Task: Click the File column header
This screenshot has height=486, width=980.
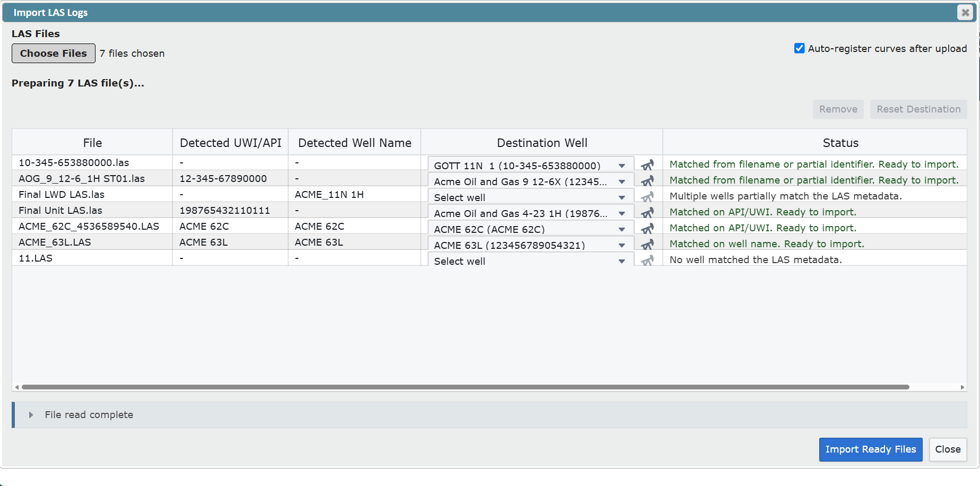Action: click(92, 143)
